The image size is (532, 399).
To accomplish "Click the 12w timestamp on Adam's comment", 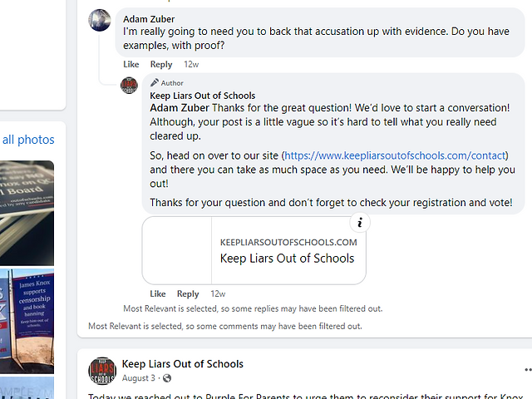I will point(191,64).
